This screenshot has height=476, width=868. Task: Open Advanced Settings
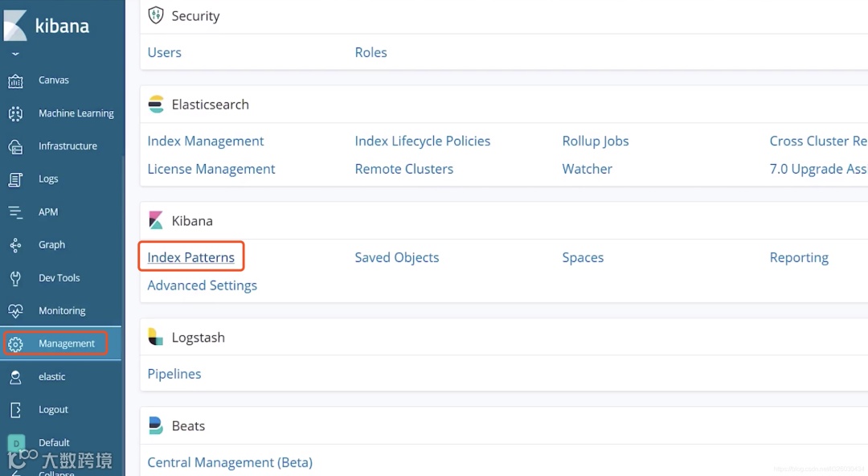[202, 285]
